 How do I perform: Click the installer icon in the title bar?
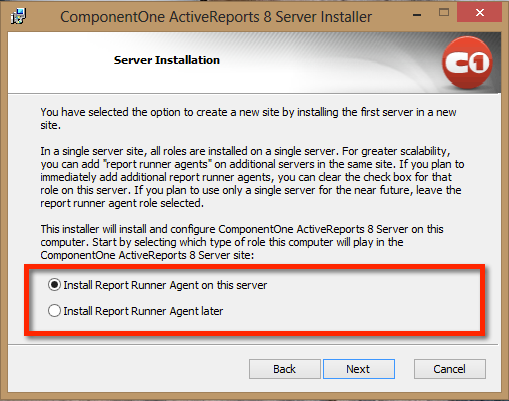[x=18, y=16]
